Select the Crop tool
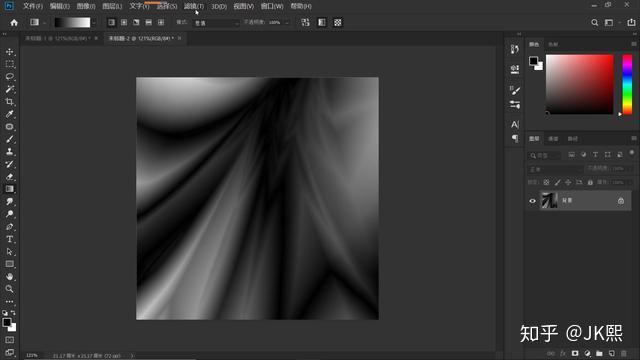 point(9,102)
